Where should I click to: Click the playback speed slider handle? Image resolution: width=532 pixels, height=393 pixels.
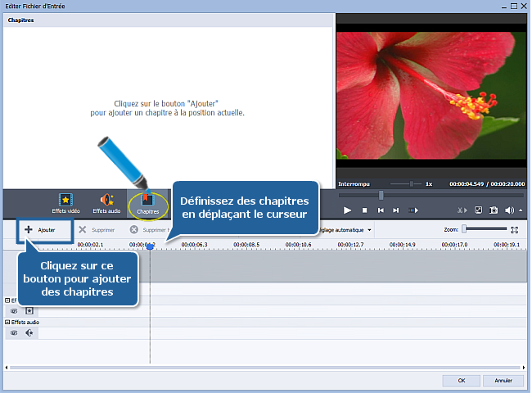pos(411,184)
